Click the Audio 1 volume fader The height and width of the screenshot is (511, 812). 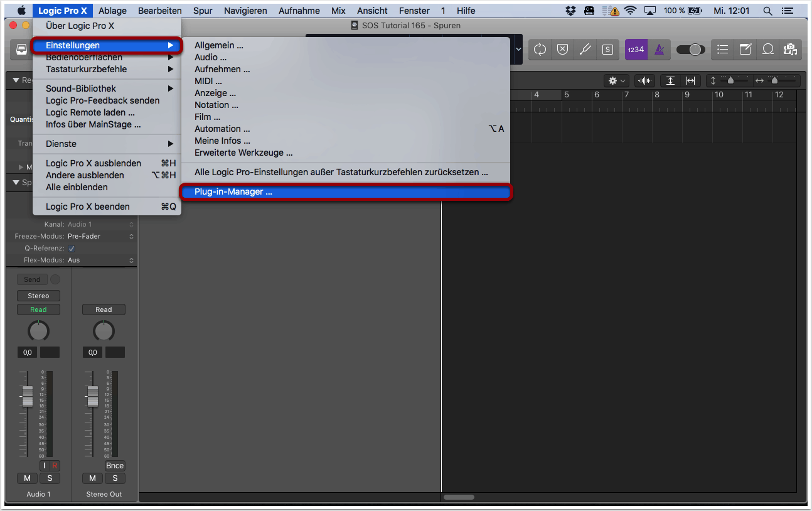(27, 395)
